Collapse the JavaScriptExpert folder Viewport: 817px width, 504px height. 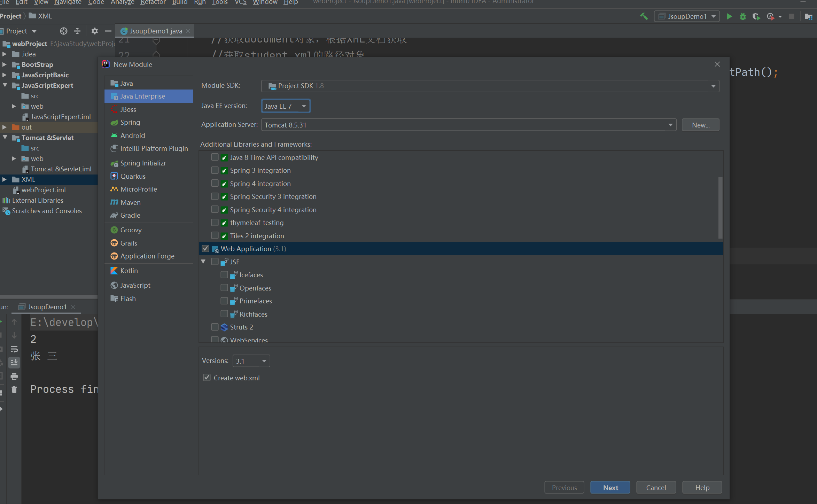[5, 85]
